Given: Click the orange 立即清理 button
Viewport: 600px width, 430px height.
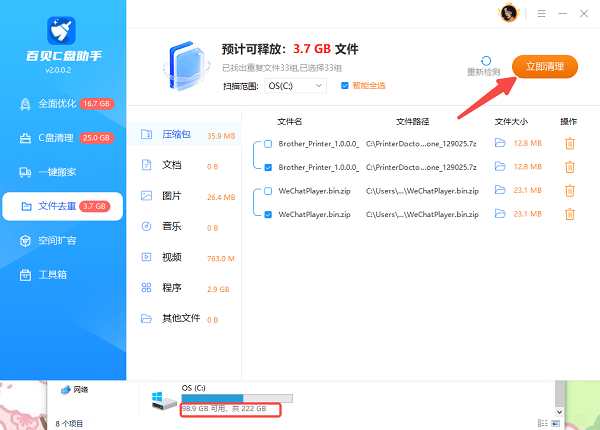Looking at the screenshot, I should 545,67.
